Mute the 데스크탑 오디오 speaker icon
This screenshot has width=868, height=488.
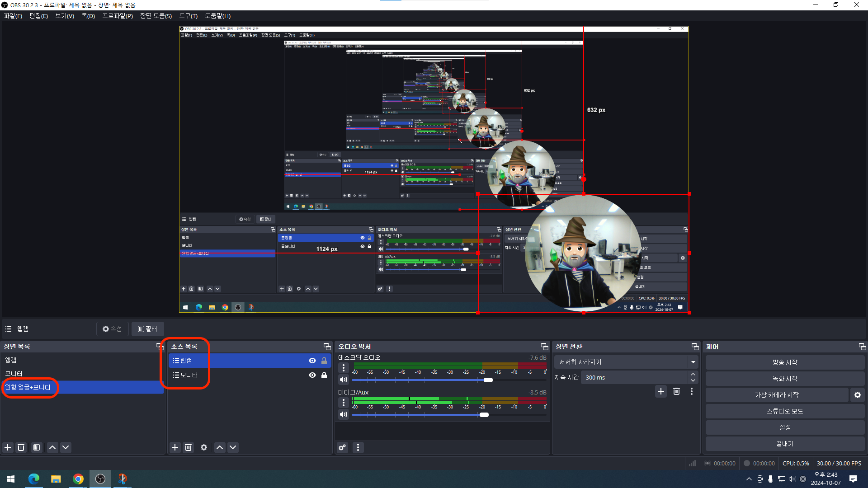tap(344, 380)
